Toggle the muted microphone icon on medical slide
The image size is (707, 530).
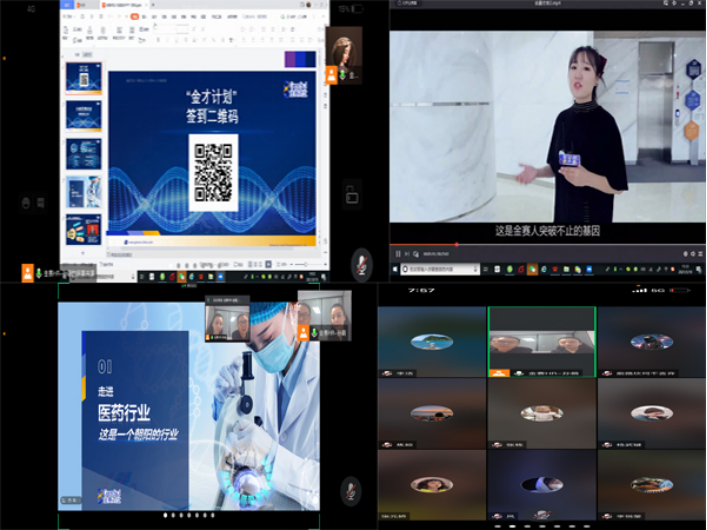(350, 489)
